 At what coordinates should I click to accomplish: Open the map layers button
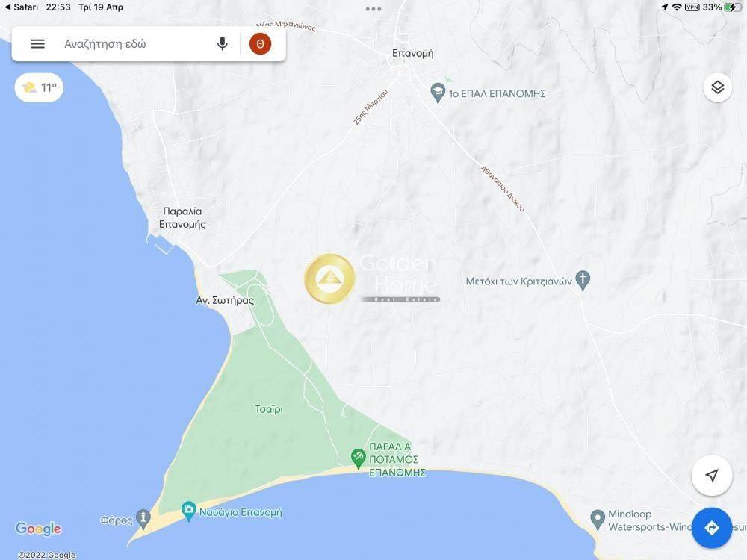tap(717, 87)
